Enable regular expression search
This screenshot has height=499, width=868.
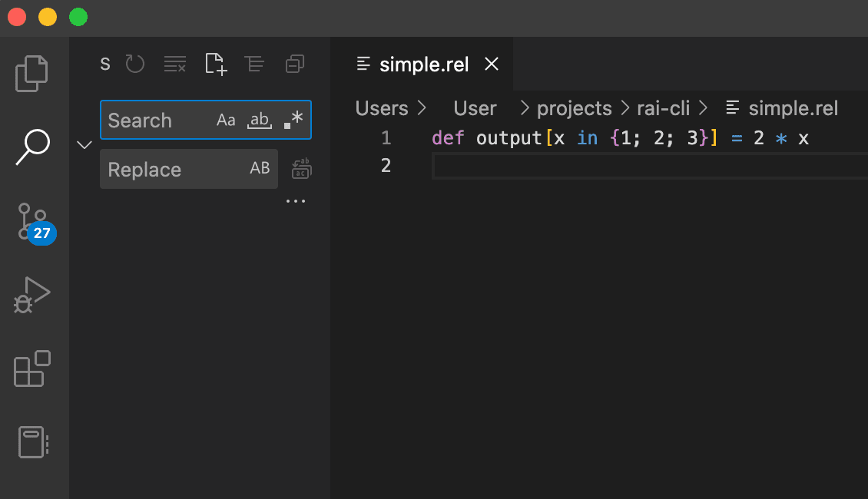(x=293, y=120)
